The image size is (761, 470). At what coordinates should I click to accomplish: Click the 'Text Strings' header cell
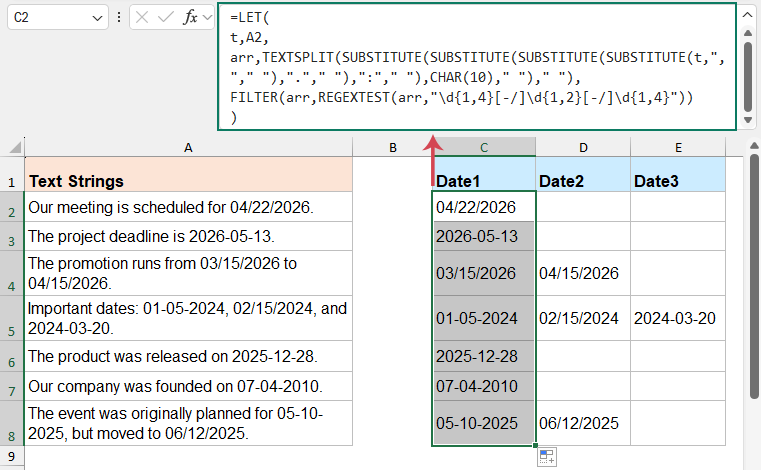tap(188, 174)
